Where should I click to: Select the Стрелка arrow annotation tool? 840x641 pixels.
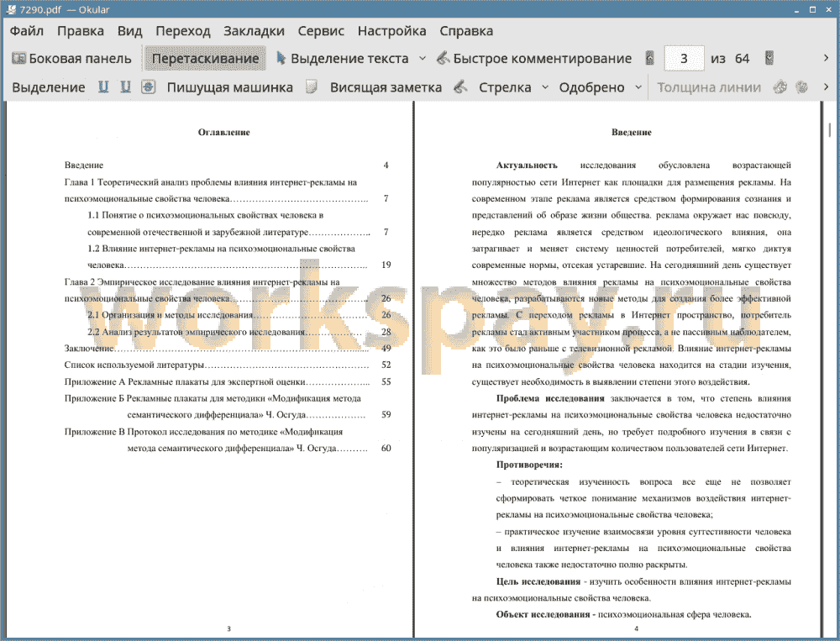point(505,87)
